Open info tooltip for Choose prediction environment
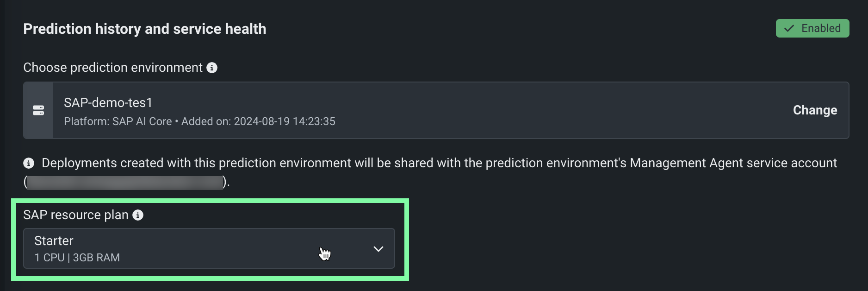The width and height of the screenshot is (868, 291). coord(212,68)
